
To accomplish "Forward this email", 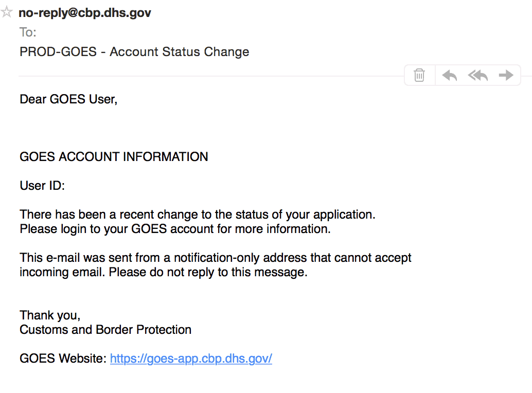I will tap(506, 75).
